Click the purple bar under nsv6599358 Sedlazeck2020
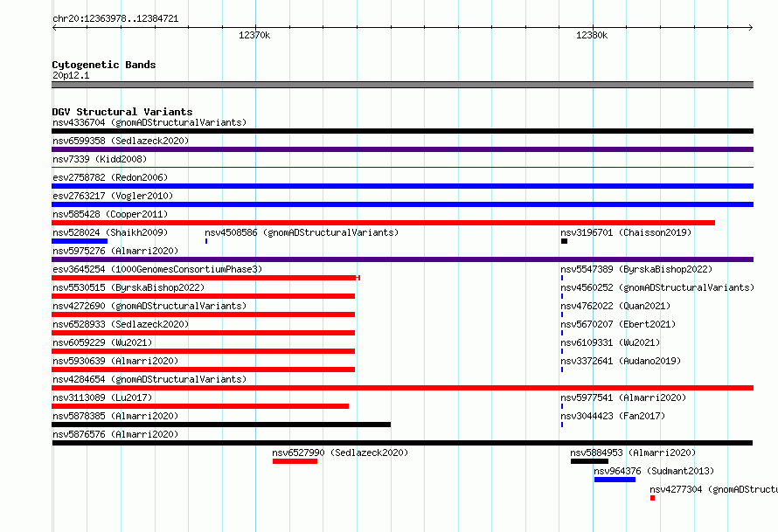This screenshot has height=532, width=778. [402, 149]
